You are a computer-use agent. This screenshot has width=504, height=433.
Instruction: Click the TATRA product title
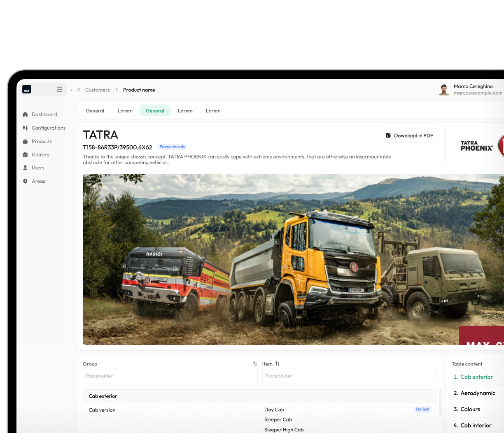click(100, 135)
